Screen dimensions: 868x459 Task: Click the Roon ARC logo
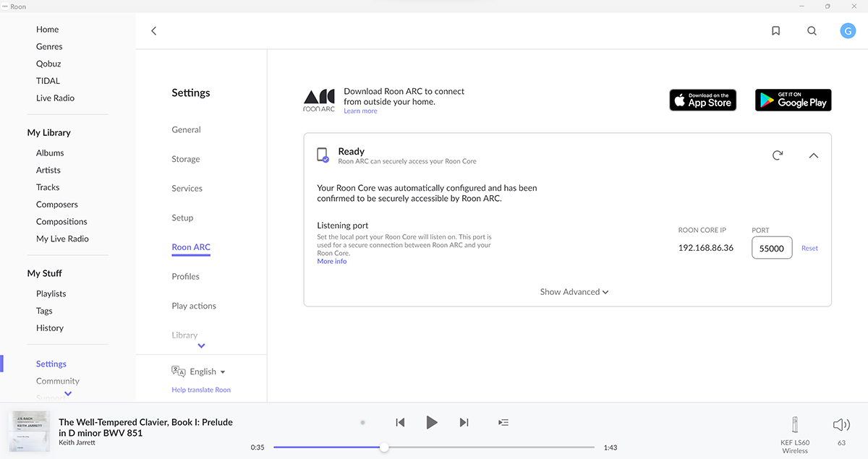(x=319, y=101)
